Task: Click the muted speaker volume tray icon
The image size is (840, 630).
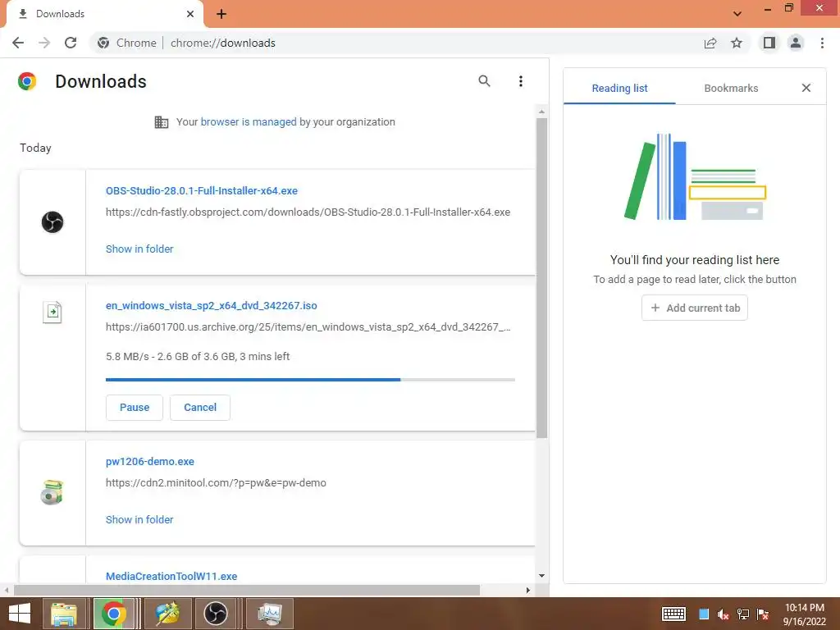Action: pos(723,614)
